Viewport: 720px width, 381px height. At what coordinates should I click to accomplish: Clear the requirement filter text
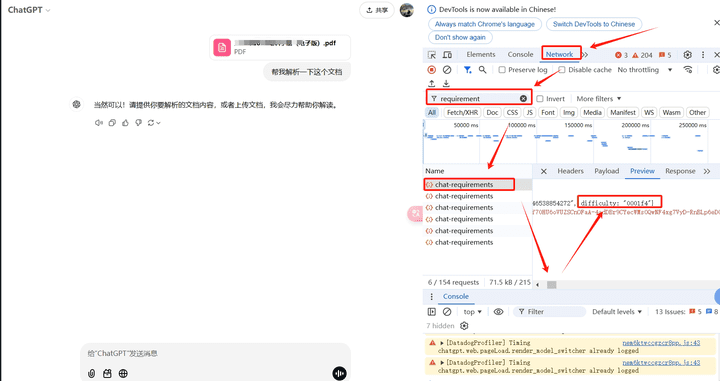tap(523, 98)
